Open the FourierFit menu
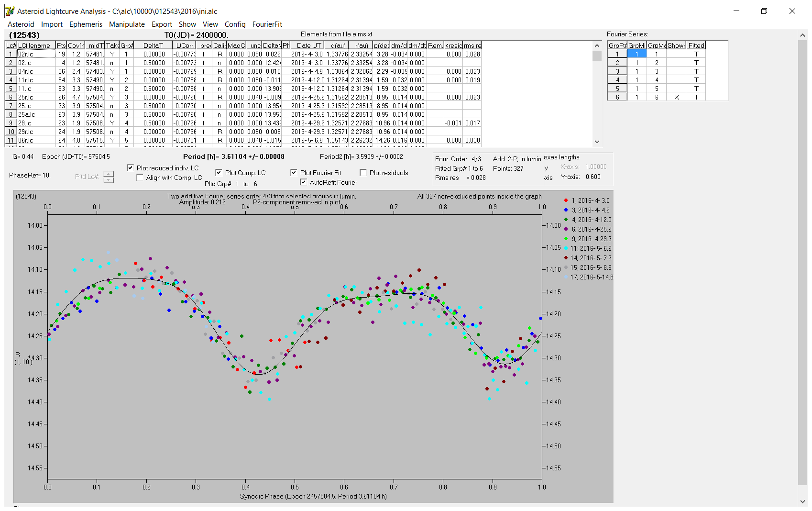 (x=267, y=24)
